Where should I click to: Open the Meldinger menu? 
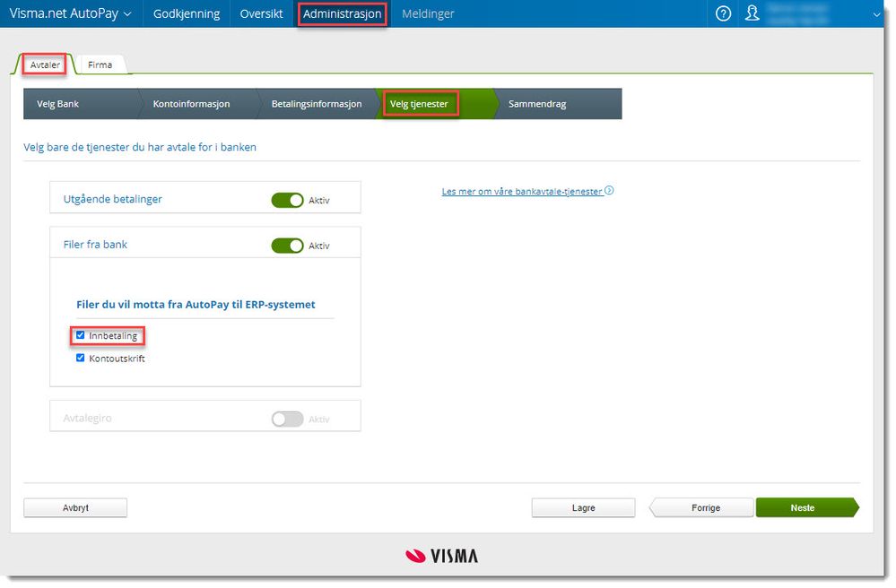(428, 13)
